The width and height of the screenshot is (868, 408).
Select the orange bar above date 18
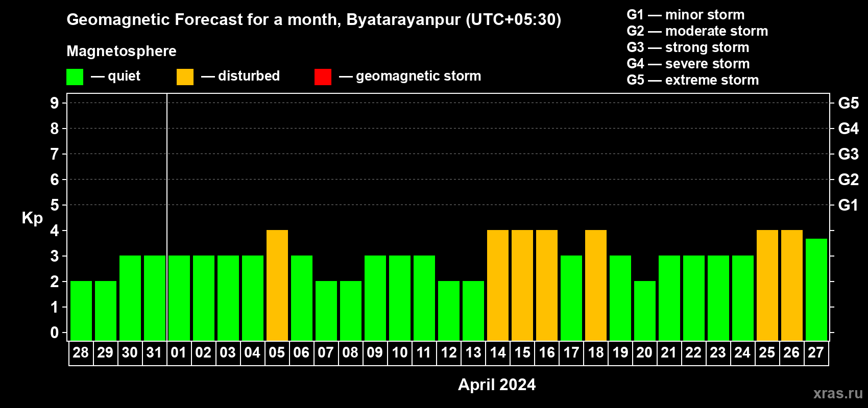pos(596,285)
